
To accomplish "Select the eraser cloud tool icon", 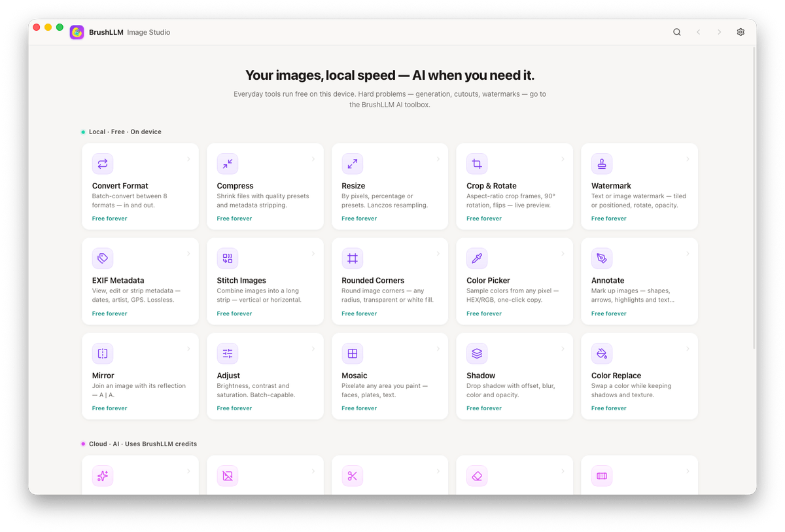I will [477, 476].
